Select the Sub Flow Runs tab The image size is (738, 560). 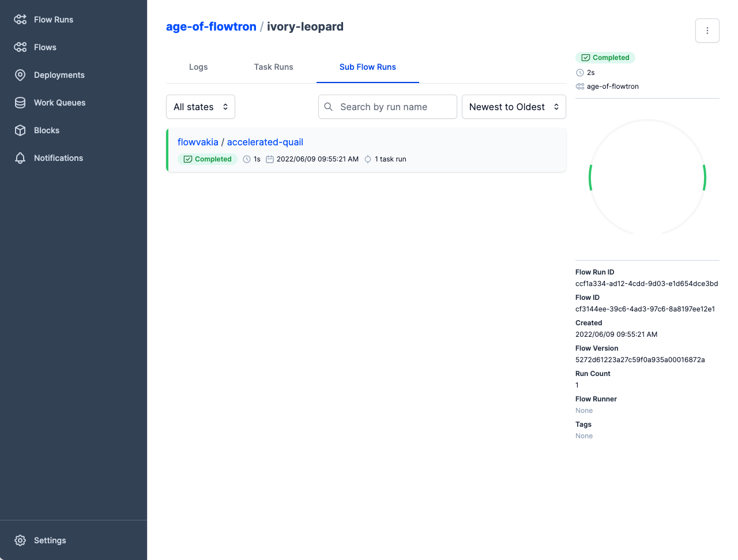point(368,67)
